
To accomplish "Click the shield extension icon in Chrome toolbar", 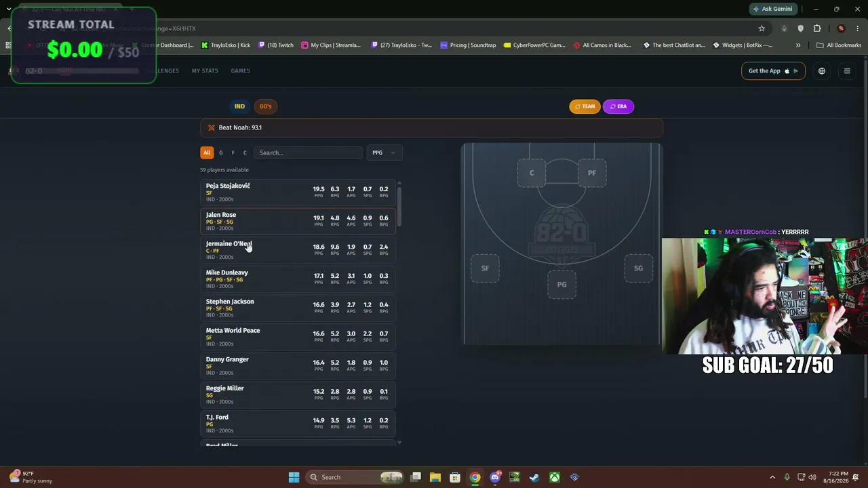I will pyautogui.click(x=801, y=28).
